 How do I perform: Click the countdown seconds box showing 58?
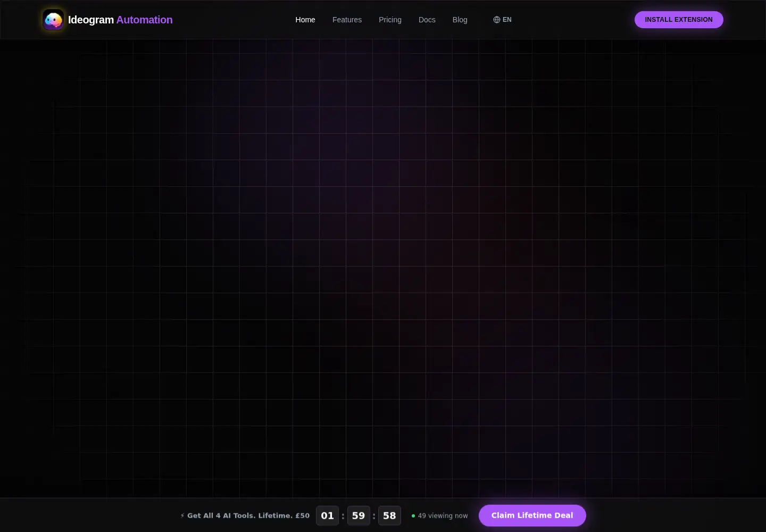click(x=389, y=516)
